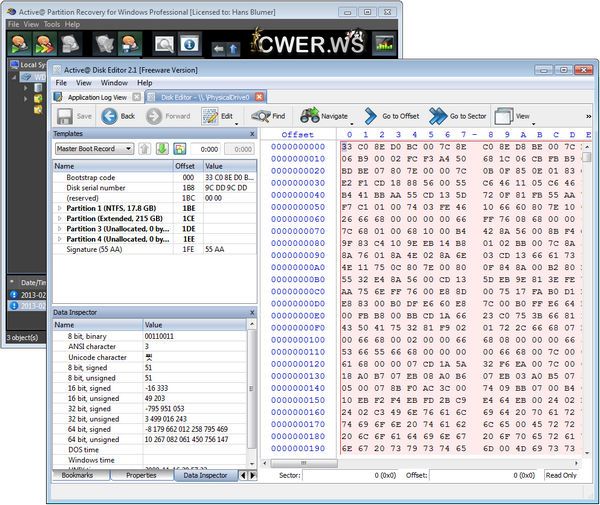Click the Value column header in Templates
The width and height of the screenshot is (600, 505).
(x=230, y=166)
